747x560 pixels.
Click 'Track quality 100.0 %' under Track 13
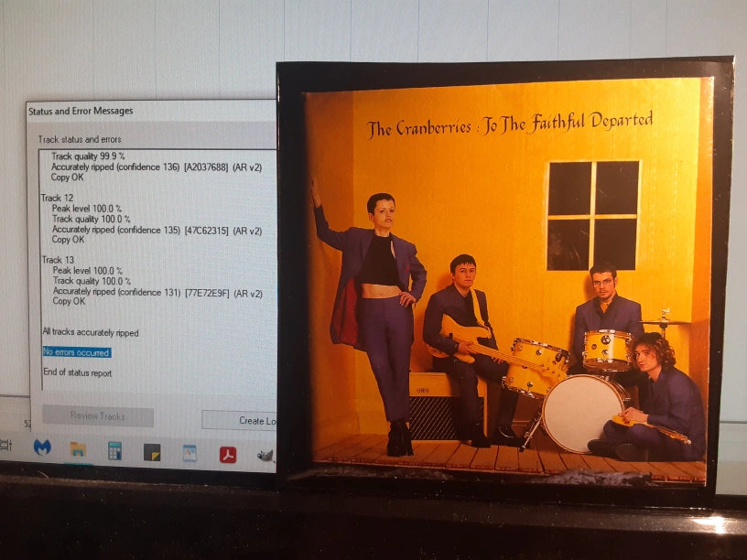click(92, 281)
